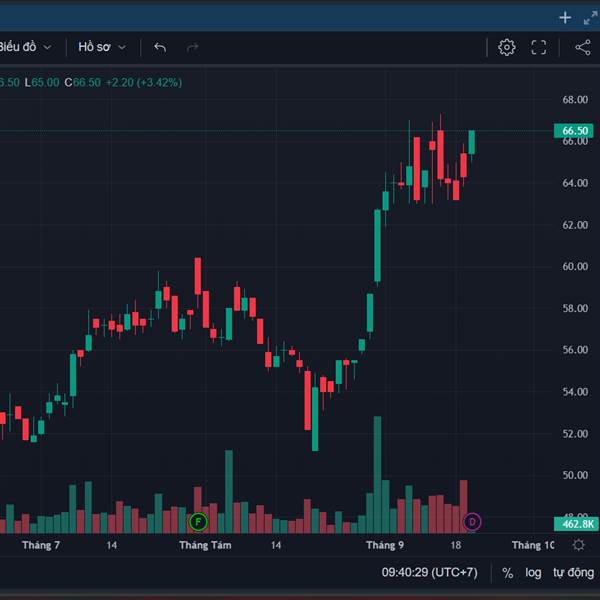The height and width of the screenshot is (600, 600).
Task: Open chart settings gear
Action: [507, 47]
